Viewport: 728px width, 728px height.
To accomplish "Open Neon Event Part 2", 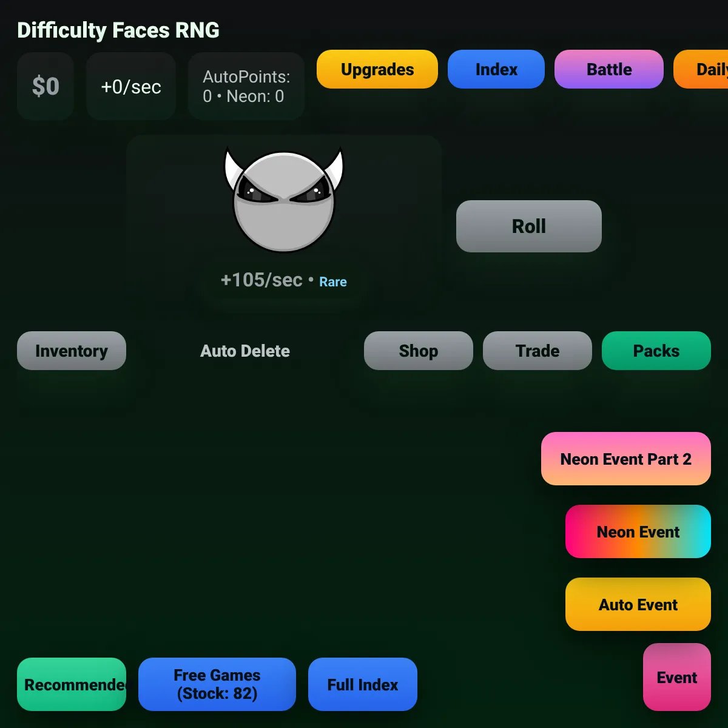I will tap(626, 459).
